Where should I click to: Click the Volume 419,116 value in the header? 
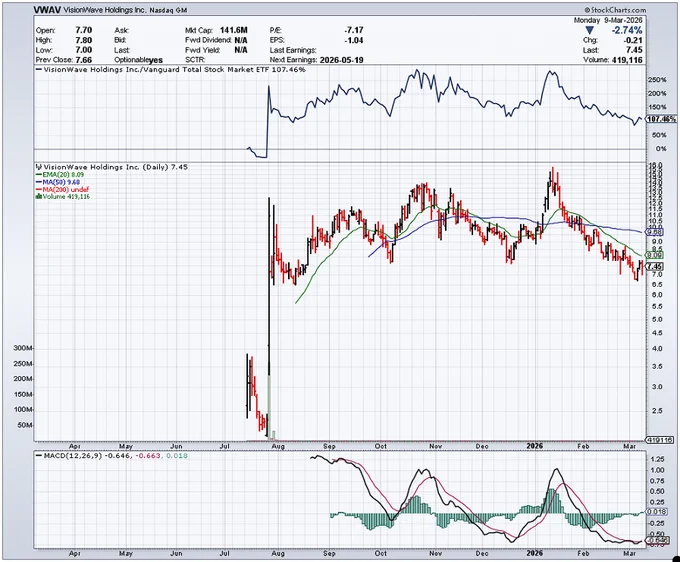[x=627, y=60]
